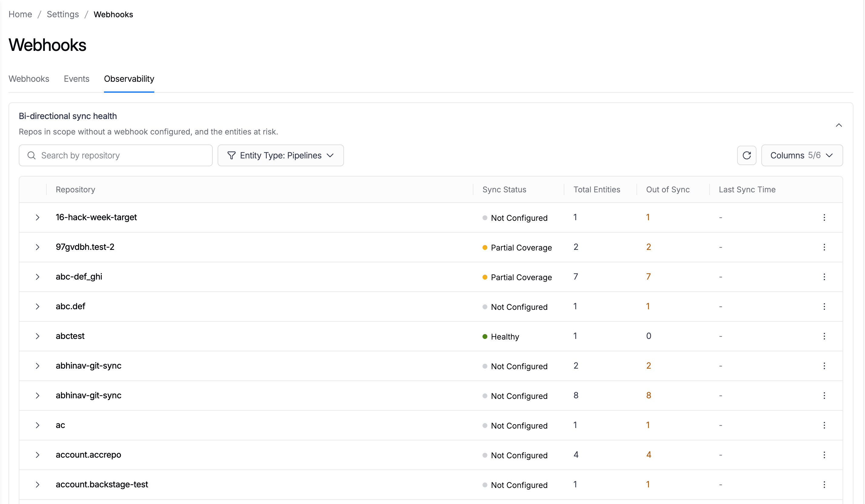Screen dimensions: 865x504
Task: Switch to the Webhooks tab
Action: point(29,79)
